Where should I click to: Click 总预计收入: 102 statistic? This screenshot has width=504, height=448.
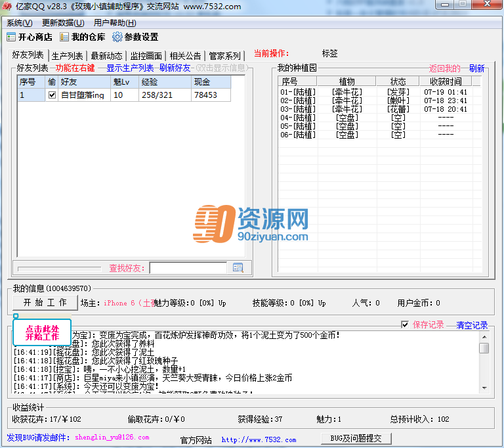[x=419, y=419]
